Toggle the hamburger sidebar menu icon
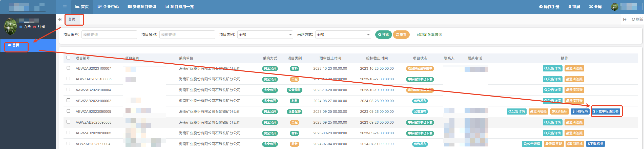This screenshot has width=644, height=149. coord(65,7)
